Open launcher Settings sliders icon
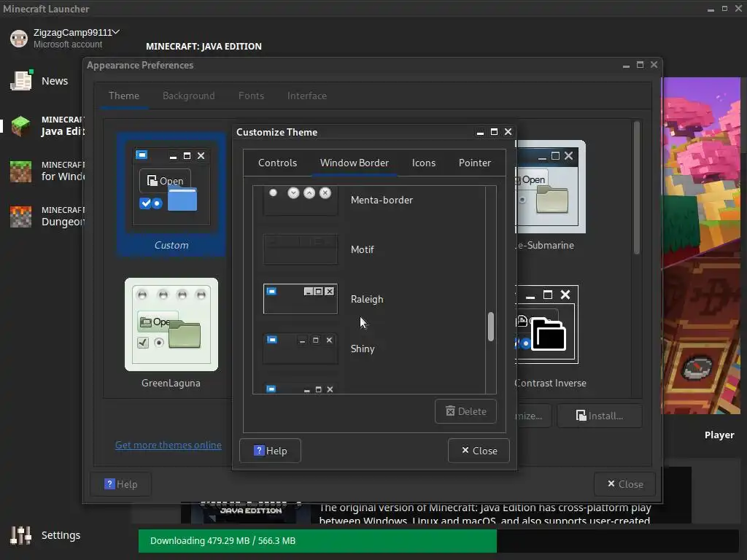The image size is (747, 560). [x=20, y=535]
